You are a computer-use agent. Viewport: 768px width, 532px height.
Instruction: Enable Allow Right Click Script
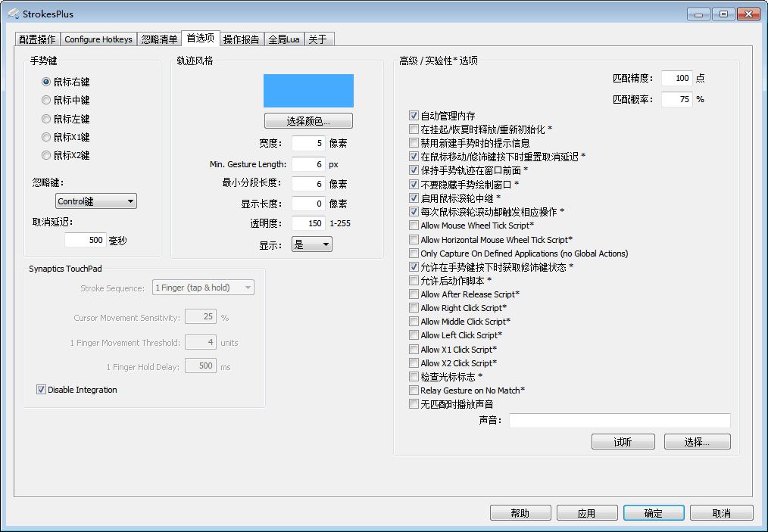tap(414, 308)
